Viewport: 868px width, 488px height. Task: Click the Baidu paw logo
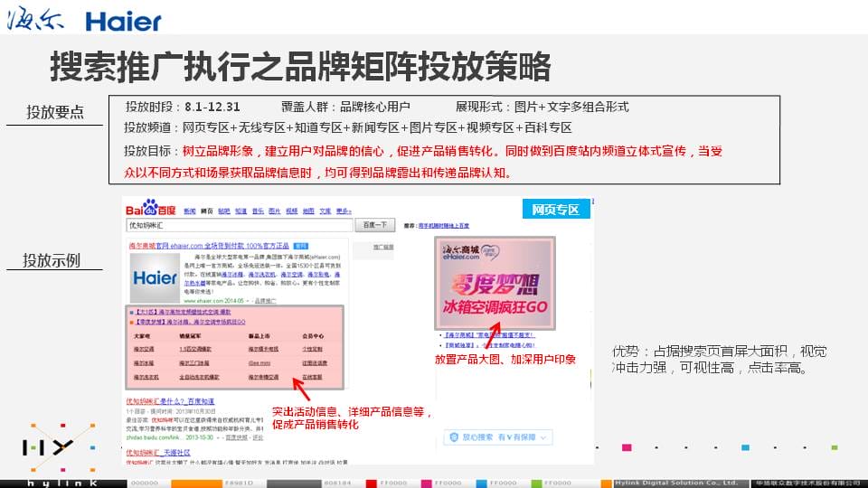point(150,208)
